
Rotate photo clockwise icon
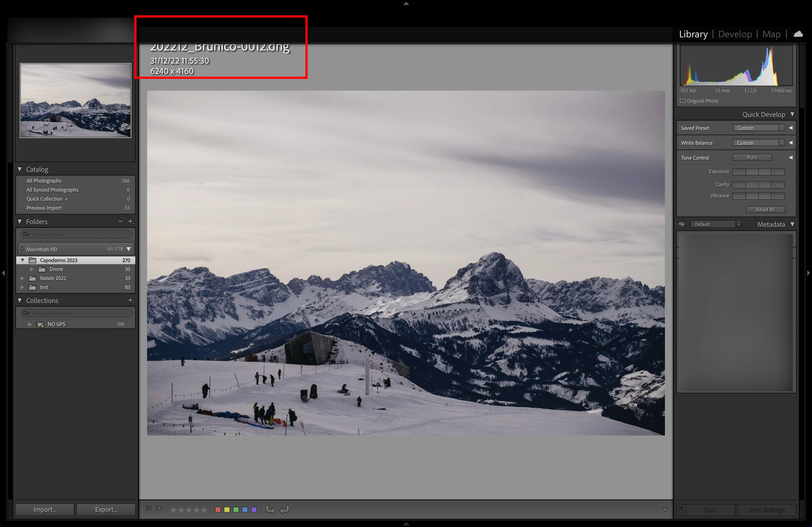point(285,509)
